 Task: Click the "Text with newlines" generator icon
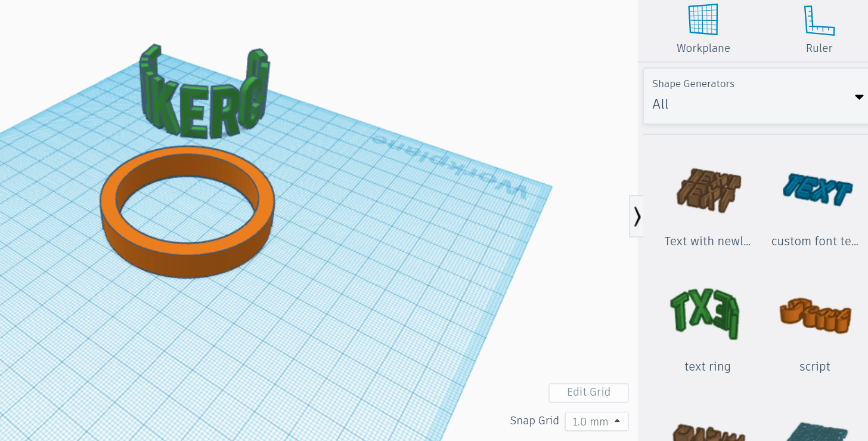tap(707, 190)
